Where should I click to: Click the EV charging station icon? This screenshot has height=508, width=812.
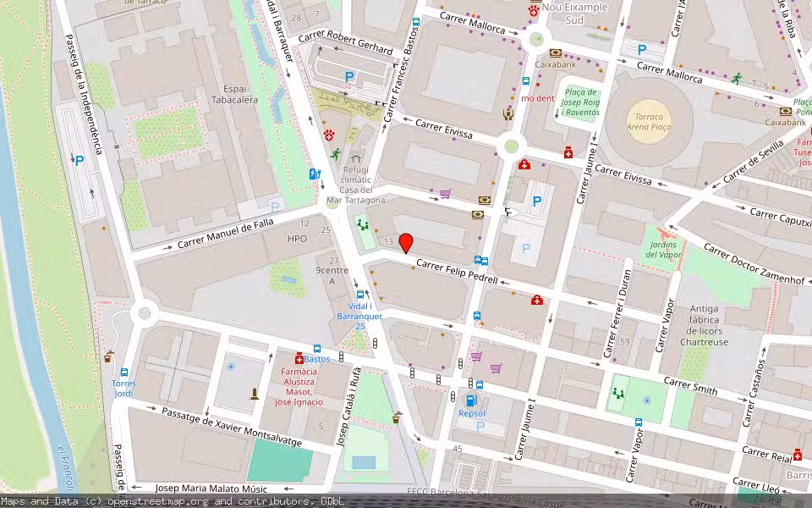[x=315, y=174]
